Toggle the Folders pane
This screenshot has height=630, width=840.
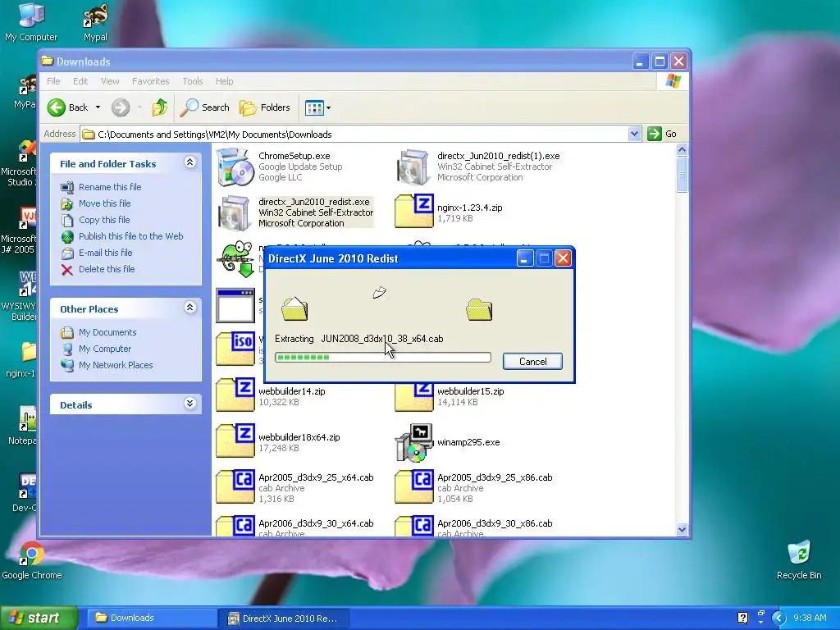tap(265, 107)
